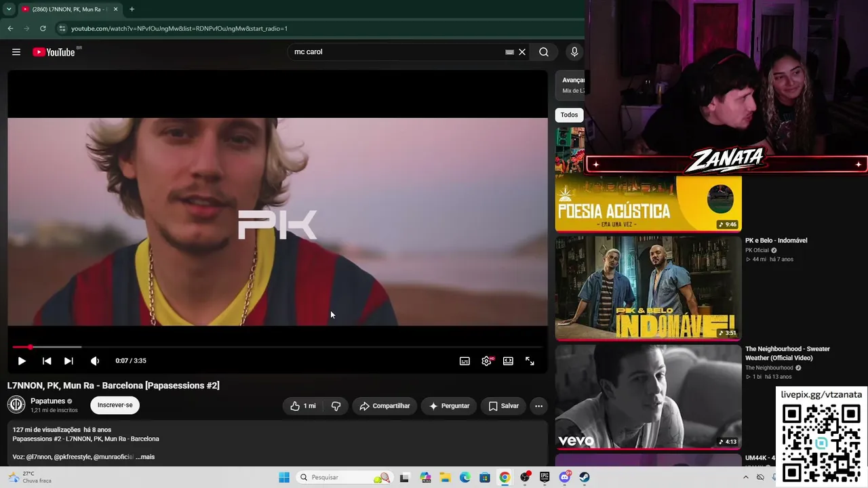The width and height of the screenshot is (868, 488).
Task: Skip to the previous video
Action: pos(47,361)
